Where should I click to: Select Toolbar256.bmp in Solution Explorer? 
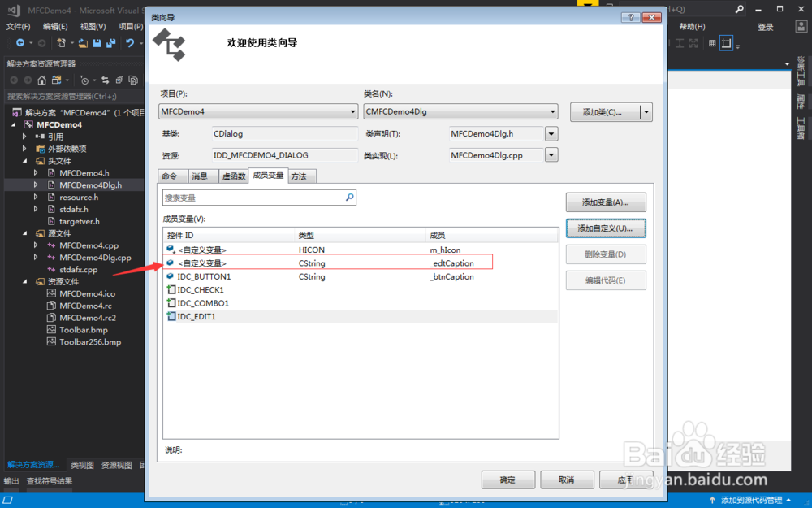pos(90,342)
